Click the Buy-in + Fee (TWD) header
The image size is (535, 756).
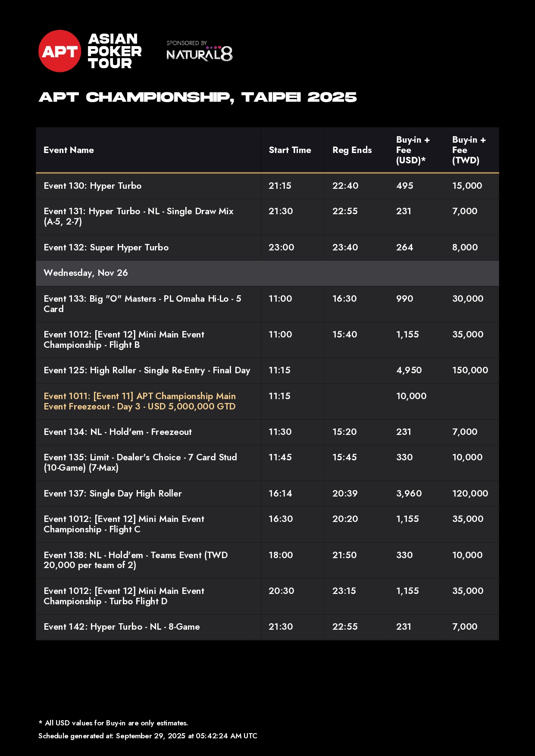(469, 150)
